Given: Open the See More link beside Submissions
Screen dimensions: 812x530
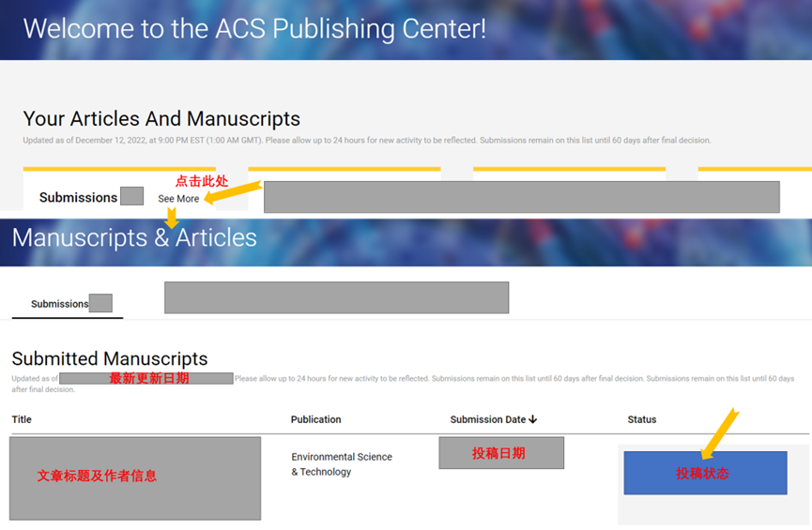Looking at the screenshot, I should 178,199.
